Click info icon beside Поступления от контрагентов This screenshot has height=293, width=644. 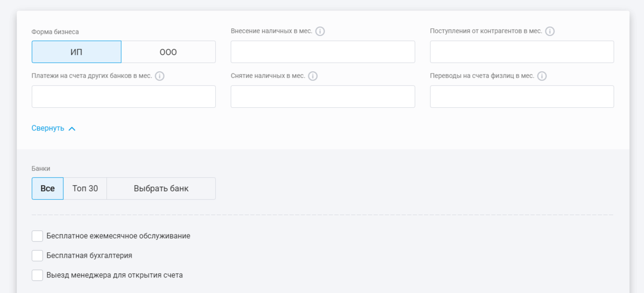(550, 31)
